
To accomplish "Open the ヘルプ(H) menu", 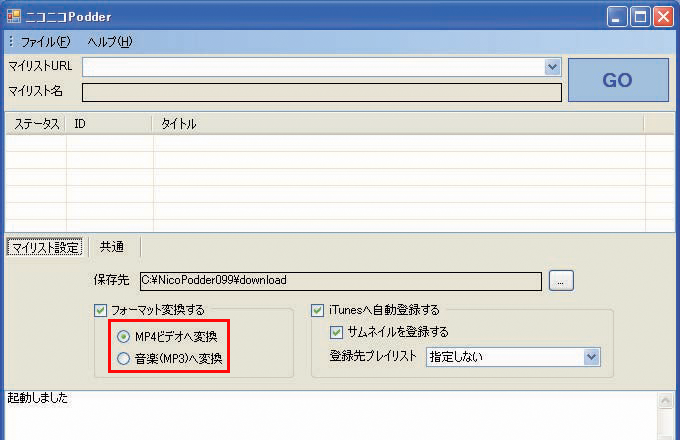I will click(110, 42).
